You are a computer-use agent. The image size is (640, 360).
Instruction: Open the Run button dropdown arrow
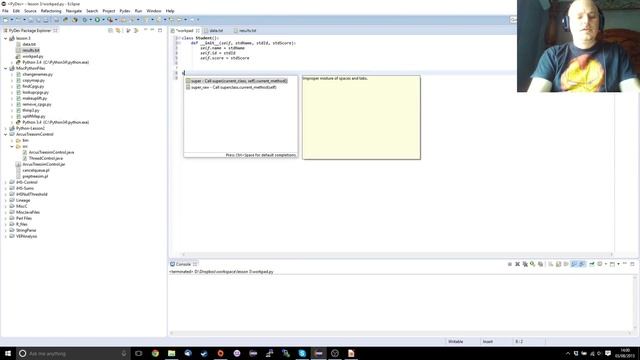[103, 20]
